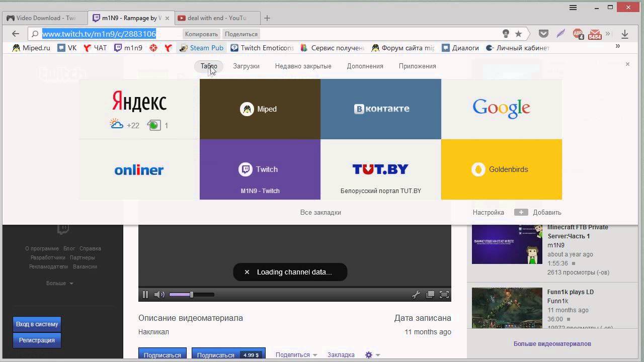Screen dimensions: 644x362
Task: Open the Miped tile
Action: click(260, 109)
